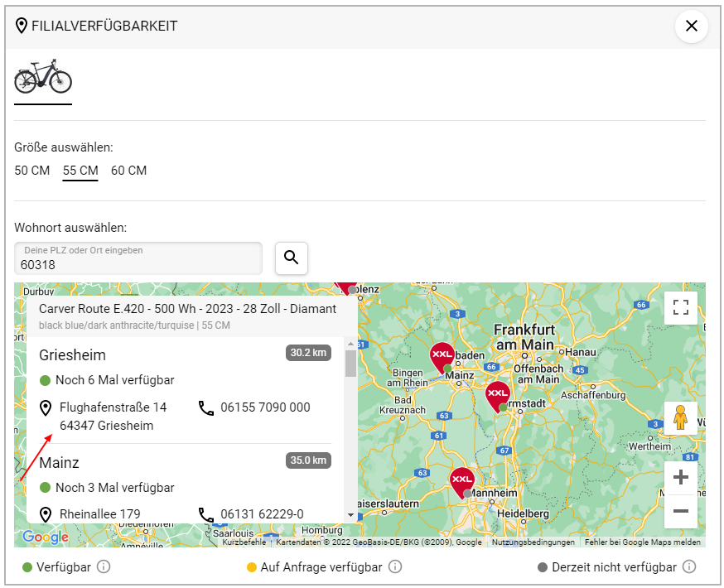This screenshot has height=588, width=724.
Task: Open Nutzungsbedingungen link on map
Action: click(533, 542)
